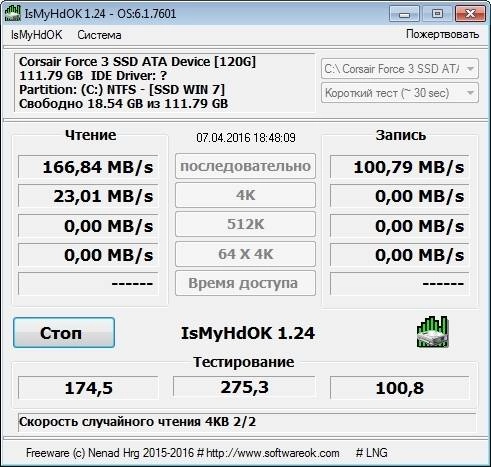This screenshot has height=467, width=491.
Task: Click the green hard drive chart icon
Action: coord(432,332)
